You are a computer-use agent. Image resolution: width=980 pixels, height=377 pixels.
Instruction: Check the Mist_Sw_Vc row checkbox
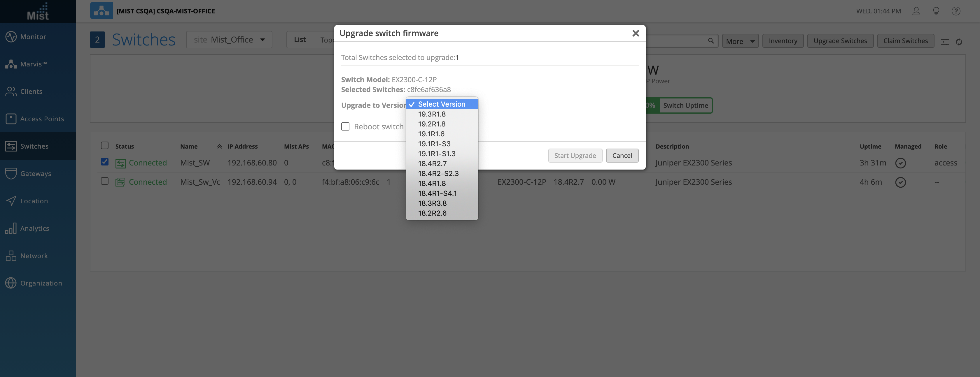click(x=105, y=181)
